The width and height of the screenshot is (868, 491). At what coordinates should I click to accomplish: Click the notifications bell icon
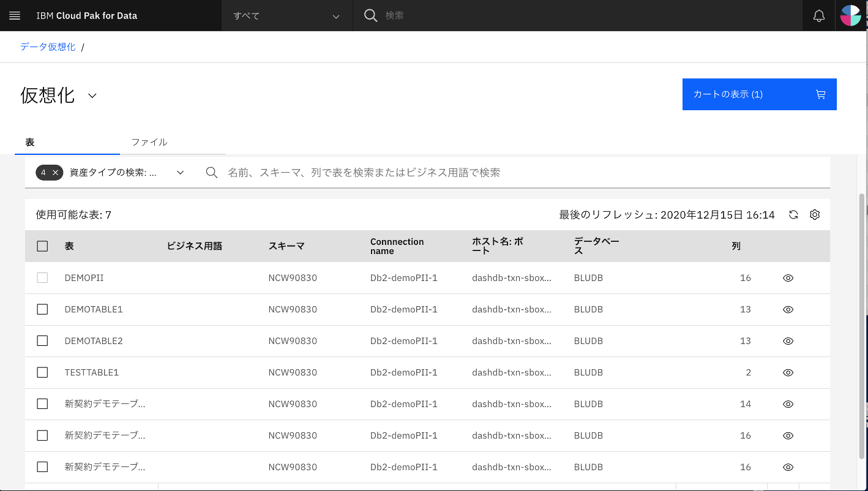(818, 15)
